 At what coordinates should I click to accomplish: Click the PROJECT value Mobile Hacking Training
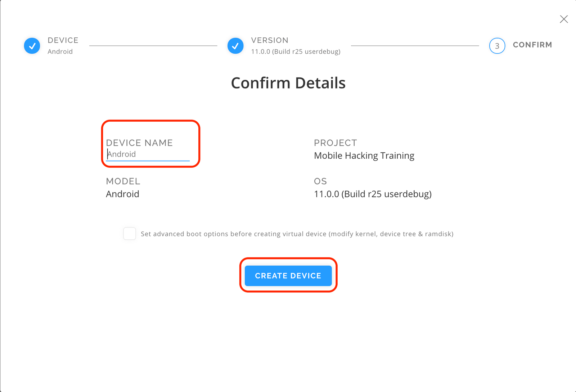(x=364, y=156)
